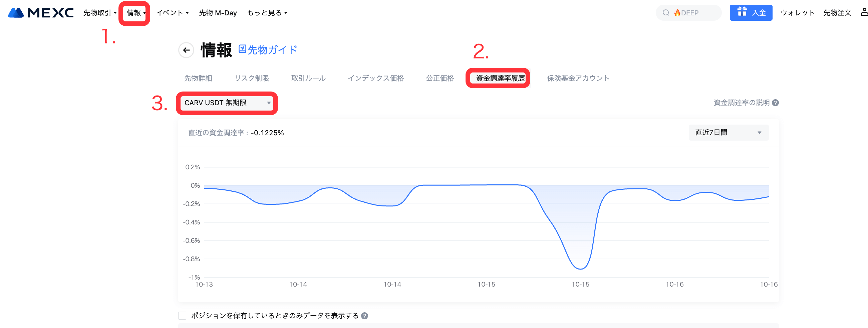Open the 情報 menu in the top navigation
Screen dimensions: 868x328
tap(136, 13)
